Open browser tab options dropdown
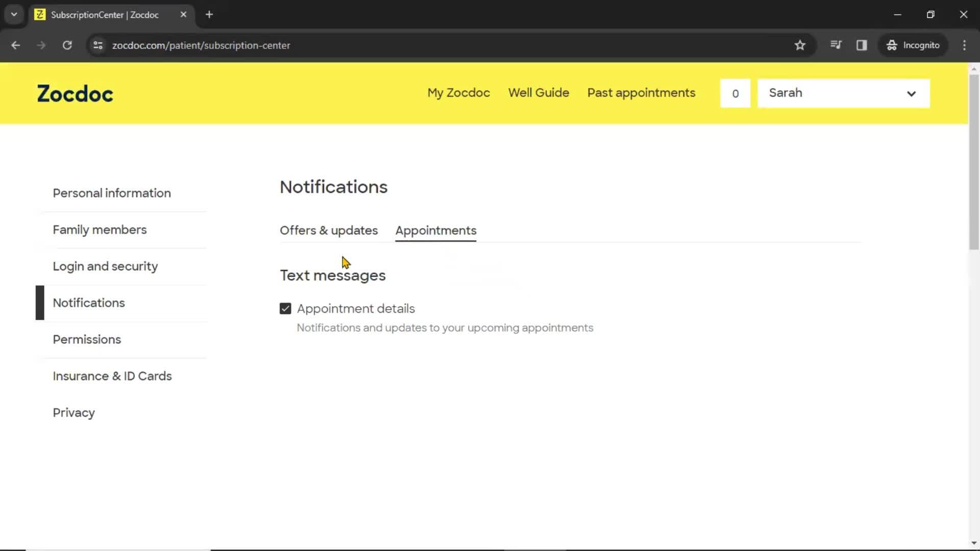 (14, 13)
